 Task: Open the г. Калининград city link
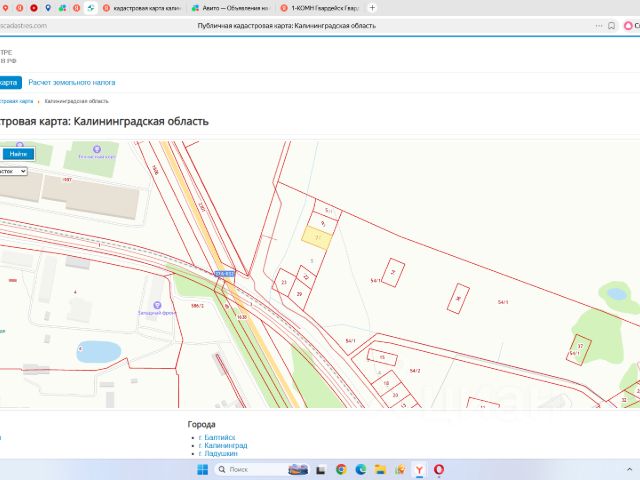(223, 445)
